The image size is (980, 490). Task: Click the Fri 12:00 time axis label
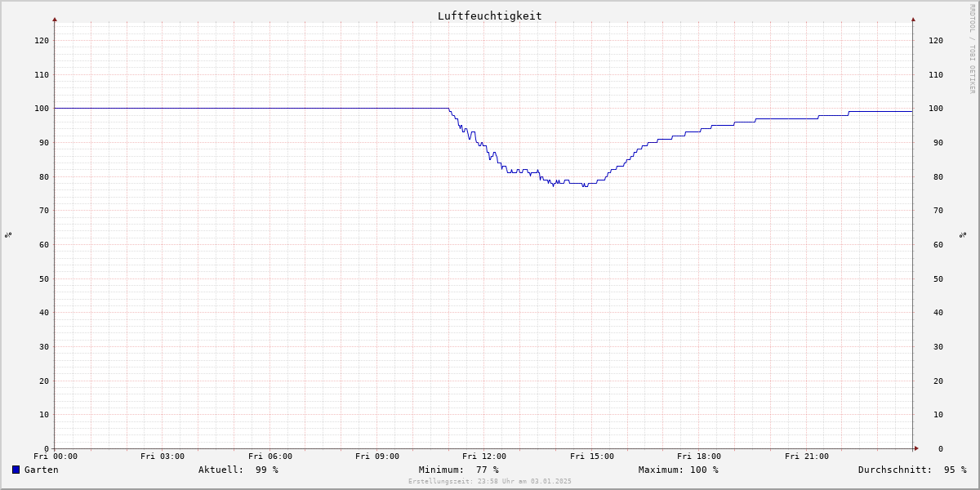pos(484,457)
